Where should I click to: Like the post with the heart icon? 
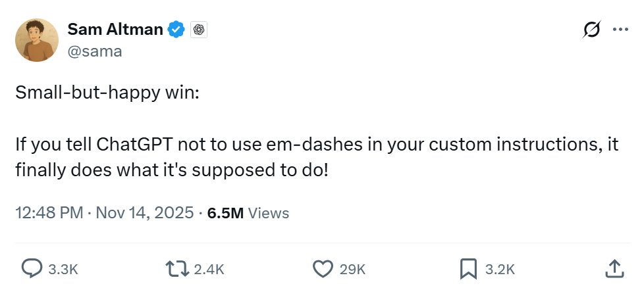tap(323, 268)
